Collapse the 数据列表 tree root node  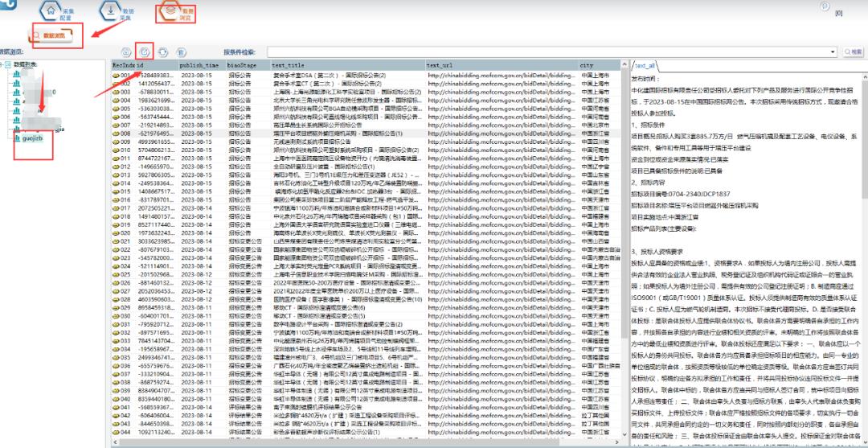pyautogui.click(x=2, y=65)
